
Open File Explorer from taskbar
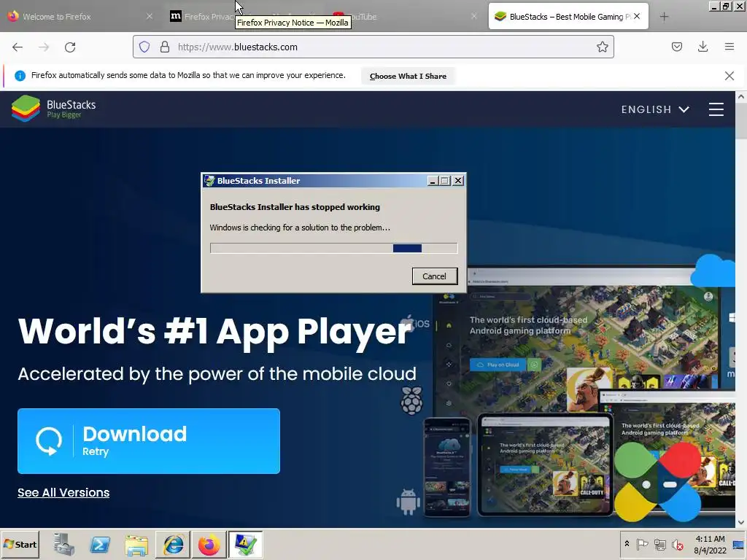click(x=136, y=544)
